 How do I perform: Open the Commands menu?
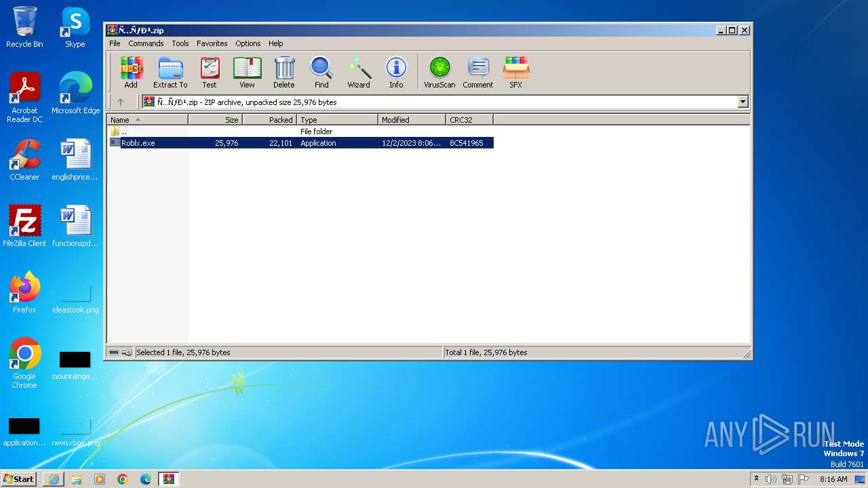point(146,43)
